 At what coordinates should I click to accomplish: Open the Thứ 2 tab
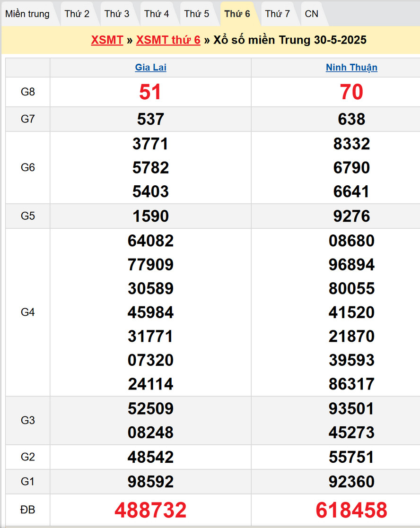[77, 14]
